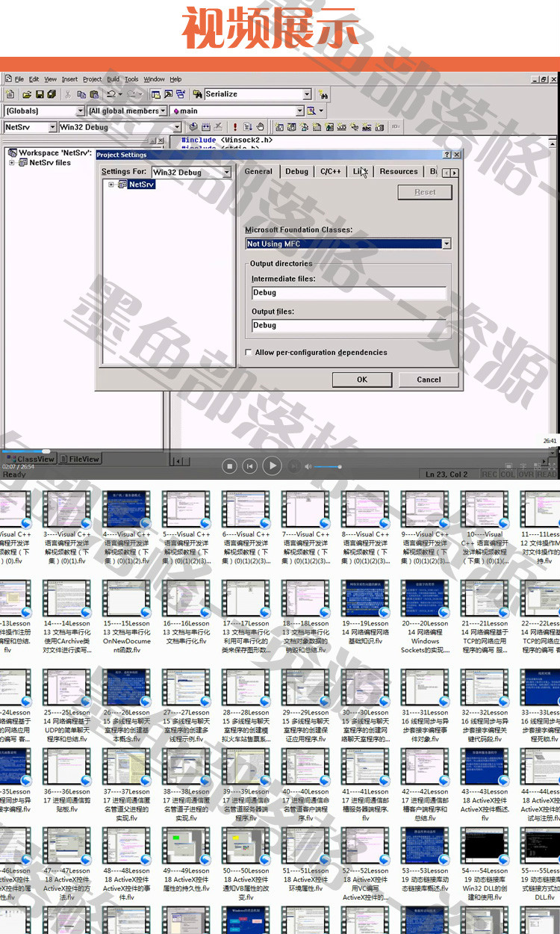Image resolution: width=560 pixels, height=934 pixels.
Task: Open the Tools menu
Action: click(131, 79)
